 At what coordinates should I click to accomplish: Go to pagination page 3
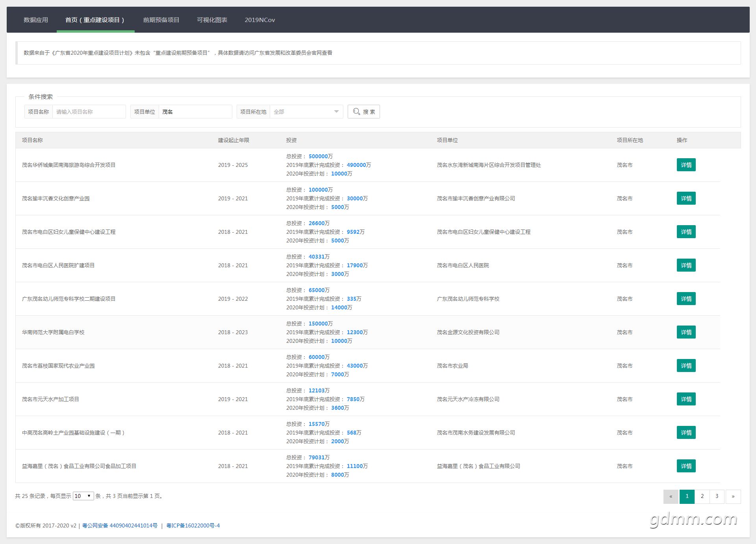pos(717,496)
